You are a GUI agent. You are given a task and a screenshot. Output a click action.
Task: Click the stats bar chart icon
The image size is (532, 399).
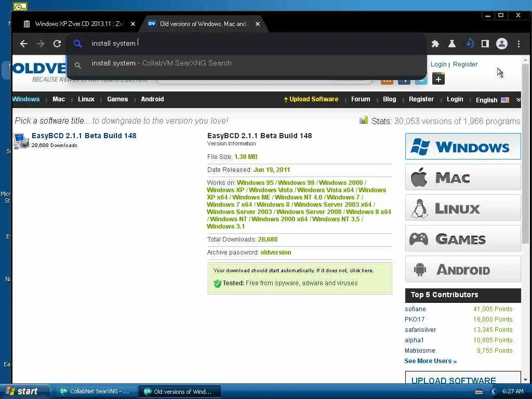(363, 120)
